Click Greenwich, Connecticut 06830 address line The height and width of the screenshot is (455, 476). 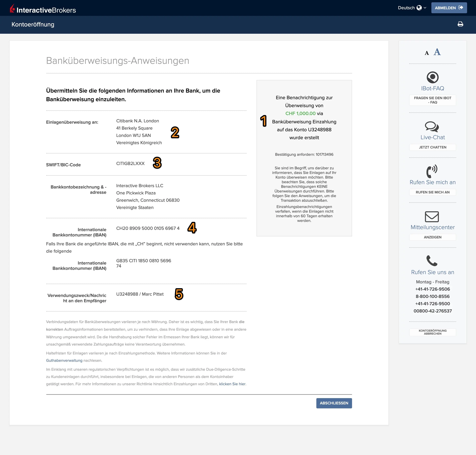(148, 200)
